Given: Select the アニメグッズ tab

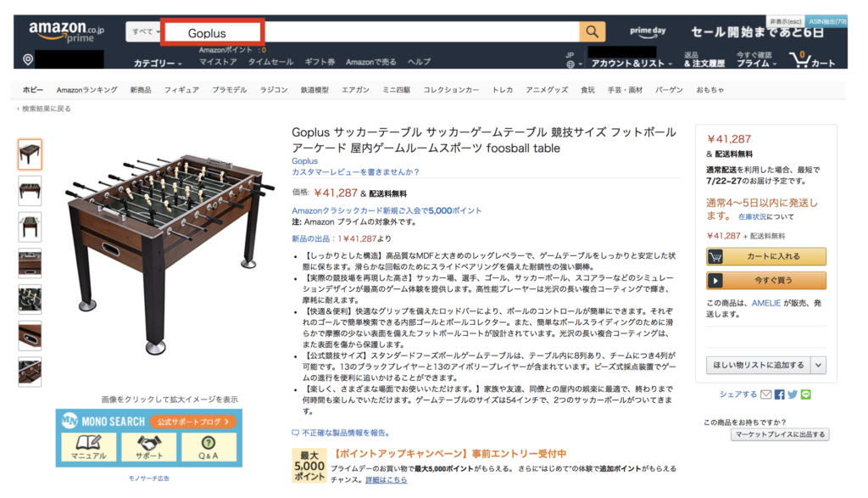Looking at the screenshot, I should (547, 90).
